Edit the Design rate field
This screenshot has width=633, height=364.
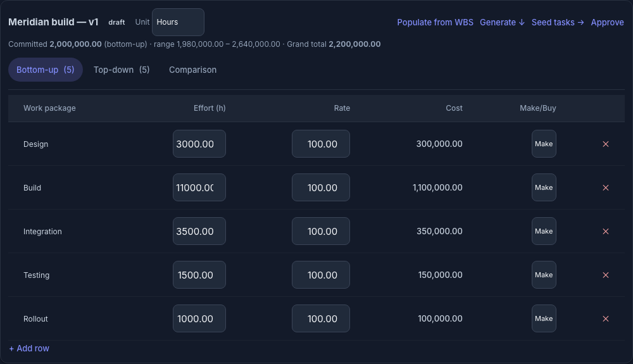(321, 144)
